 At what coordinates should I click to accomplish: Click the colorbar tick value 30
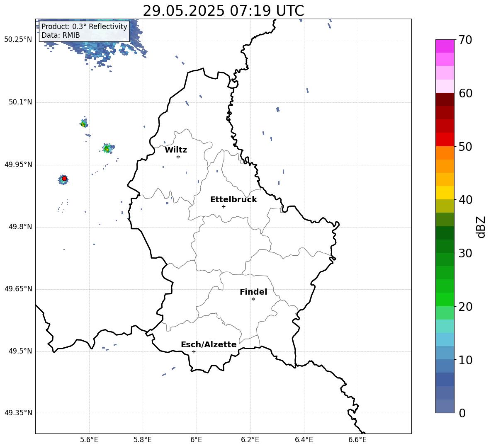465,253
